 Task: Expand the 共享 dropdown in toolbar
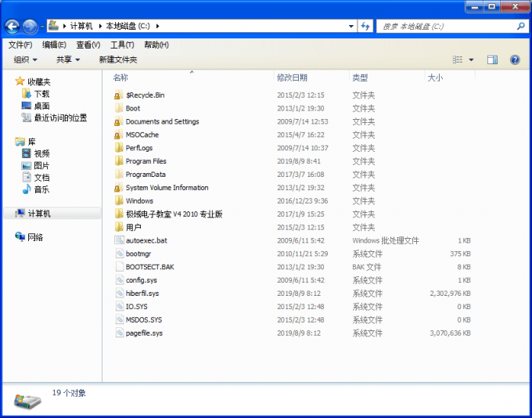pos(68,59)
